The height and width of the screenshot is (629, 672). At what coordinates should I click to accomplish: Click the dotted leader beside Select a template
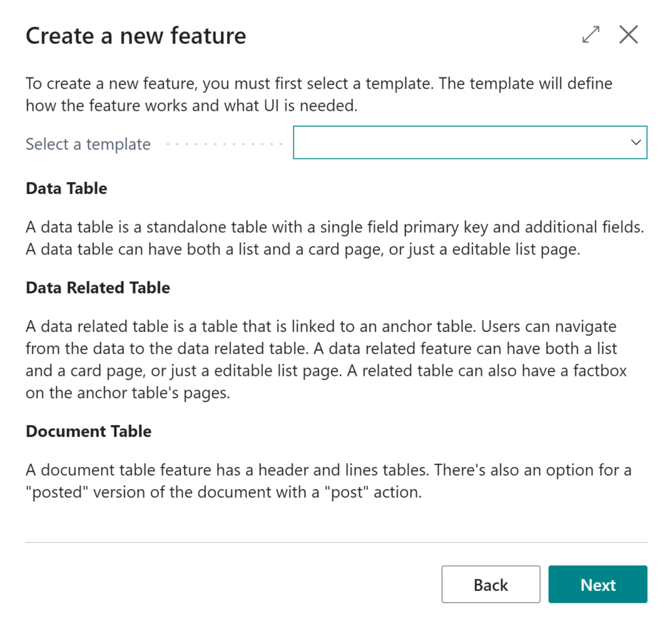click(220, 144)
